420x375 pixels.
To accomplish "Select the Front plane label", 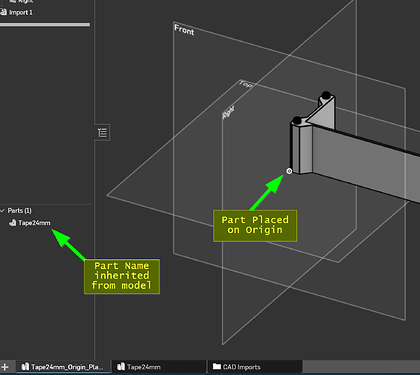I will 184,30.
